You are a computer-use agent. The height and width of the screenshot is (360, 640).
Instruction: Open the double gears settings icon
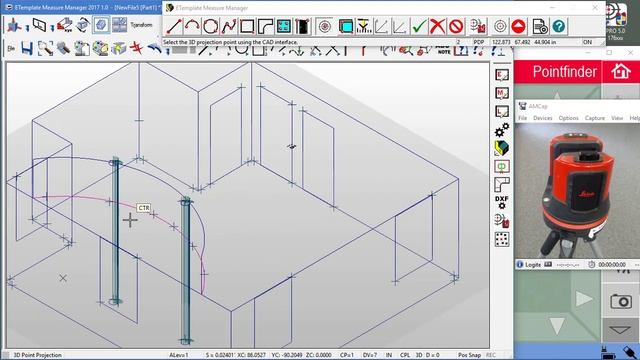click(502, 130)
